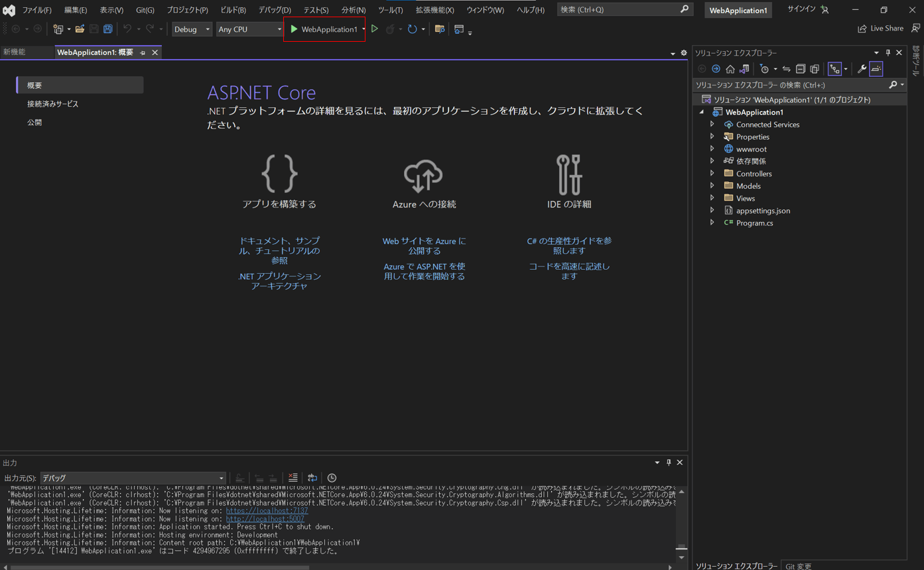Image resolution: width=924 pixels, height=570 pixels.
Task: Click the Pending Changes Filter clock icon
Action: [x=764, y=69]
